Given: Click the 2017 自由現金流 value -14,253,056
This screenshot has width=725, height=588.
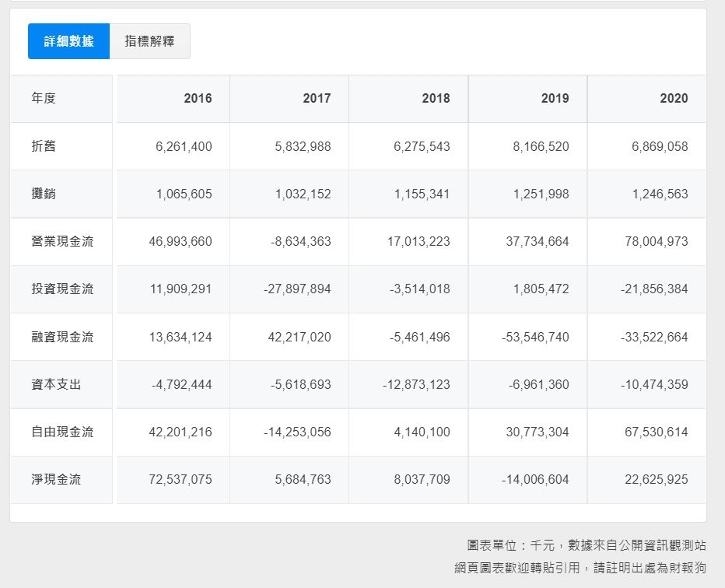Looking at the screenshot, I should (x=297, y=432).
